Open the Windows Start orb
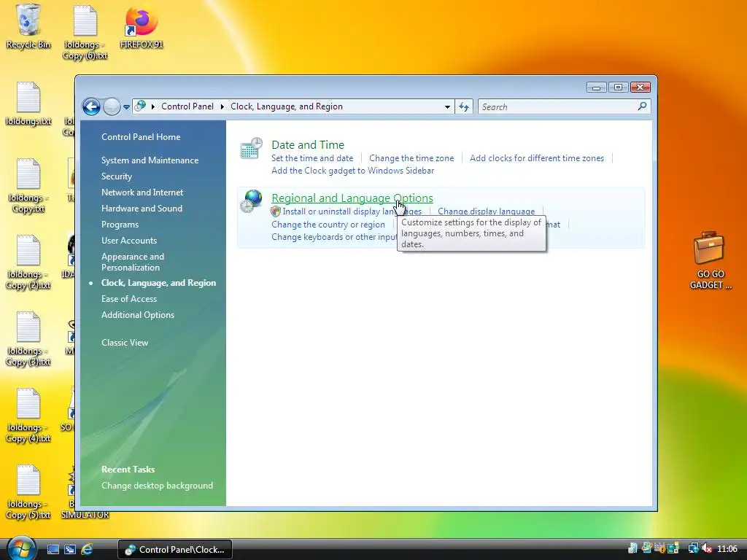 tap(21, 548)
